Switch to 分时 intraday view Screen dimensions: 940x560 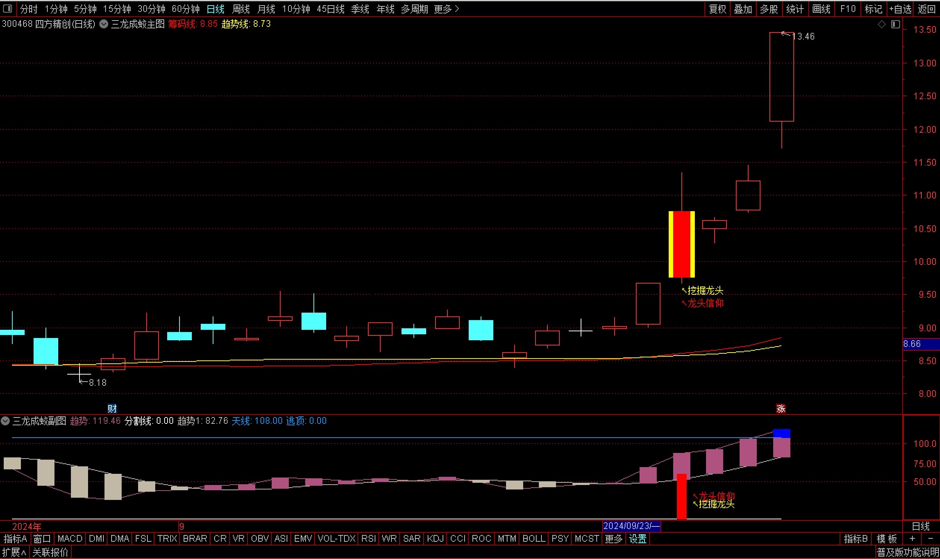coord(29,9)
